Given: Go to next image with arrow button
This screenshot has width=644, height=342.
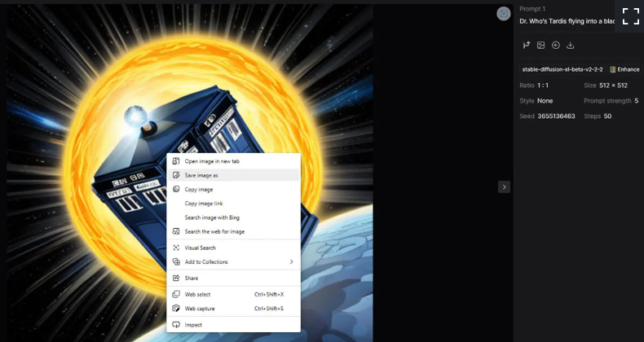Looking at the screenshot, I should point(504,187).
